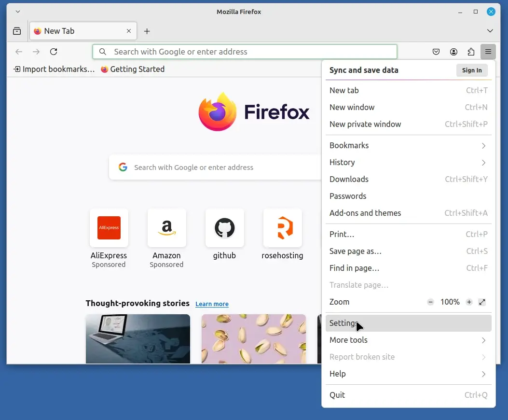This screenshot has width=508, height=420.
Task: Enter full screen via zoom arrow icon
Action: 482,302
